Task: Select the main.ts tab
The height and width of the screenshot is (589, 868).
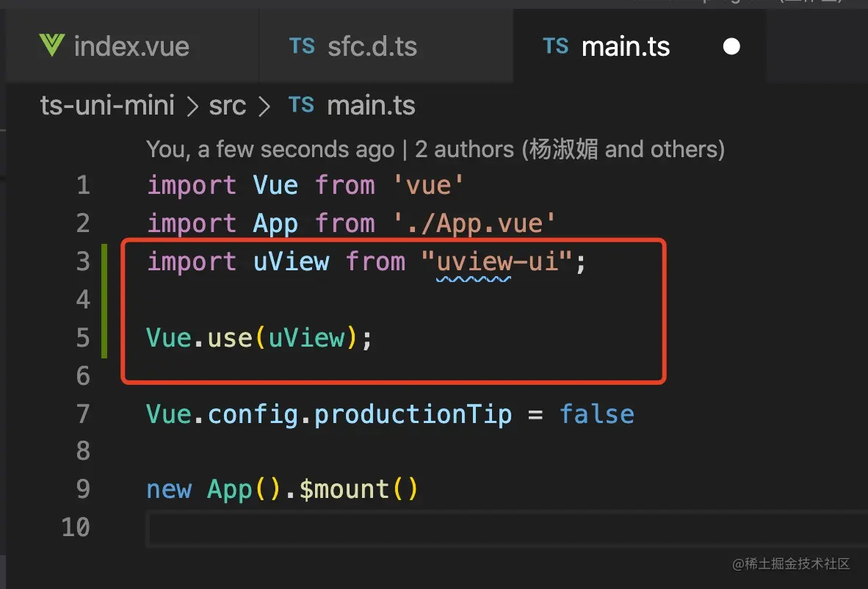Action: click(640, 46)
